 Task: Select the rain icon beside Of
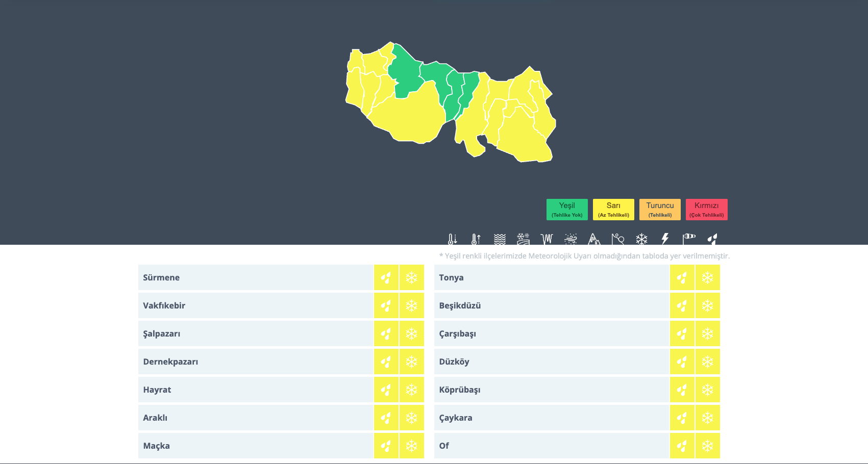[682, 446]
